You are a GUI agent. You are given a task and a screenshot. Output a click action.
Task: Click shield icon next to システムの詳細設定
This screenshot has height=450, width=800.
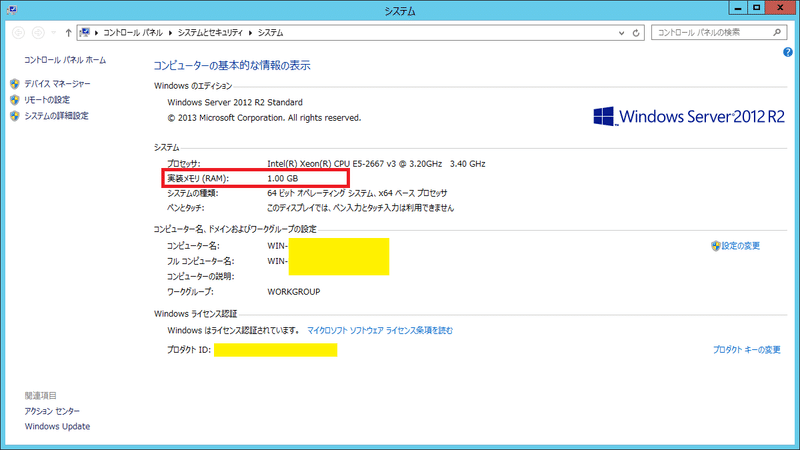pos(15,116)
